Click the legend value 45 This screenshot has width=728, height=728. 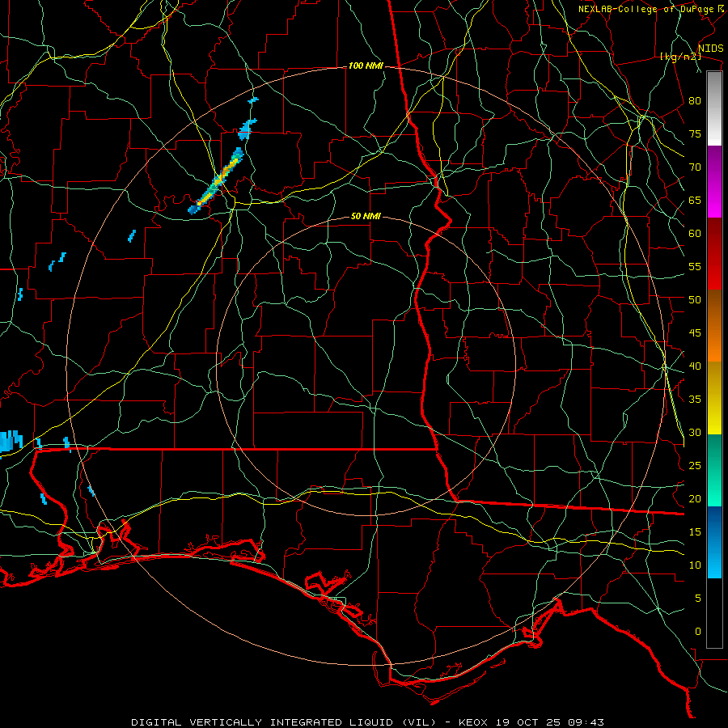pos(695,333)
